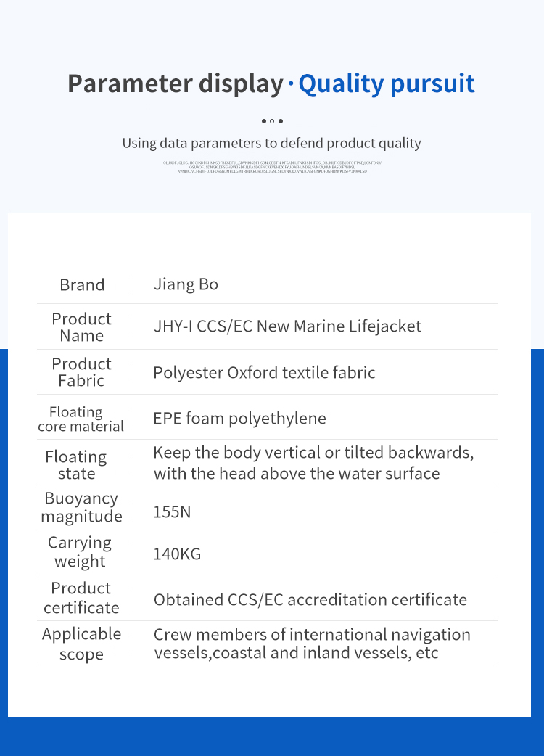Click the last filled dot under the title
Viewport: 544px width, 756px height.
[x=281, y=121]
